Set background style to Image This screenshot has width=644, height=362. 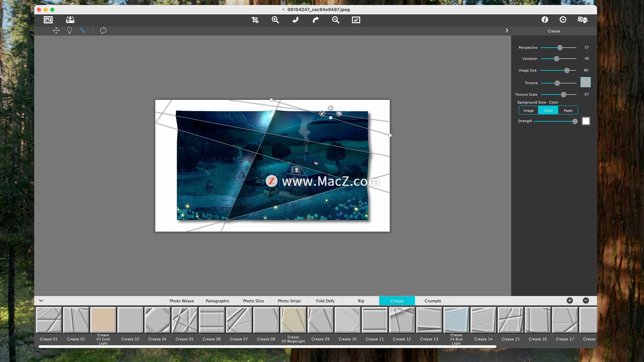tap(529, 110)
